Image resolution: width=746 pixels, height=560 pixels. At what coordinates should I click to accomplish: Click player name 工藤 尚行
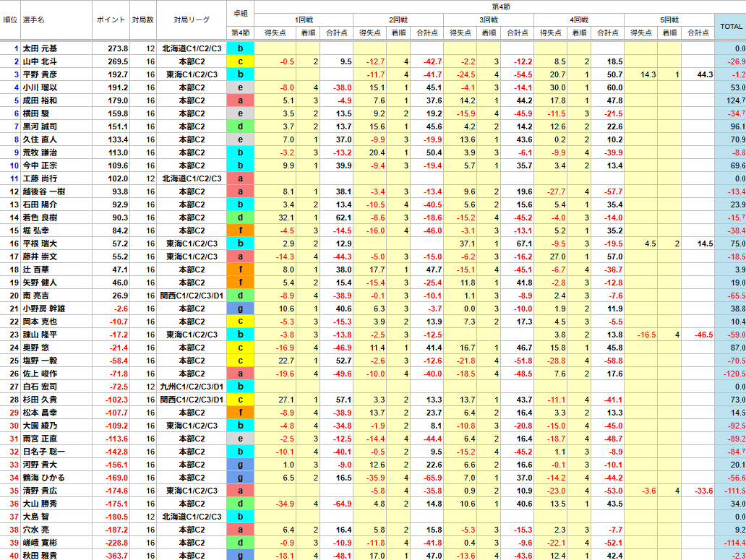click(x=40, y=178)
